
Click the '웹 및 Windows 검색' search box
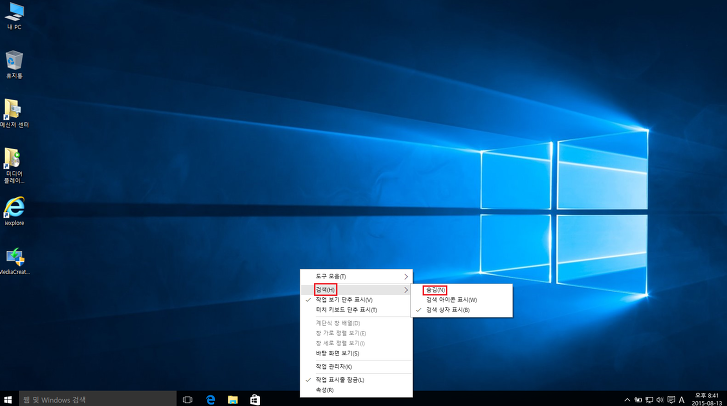click(98, 399)
